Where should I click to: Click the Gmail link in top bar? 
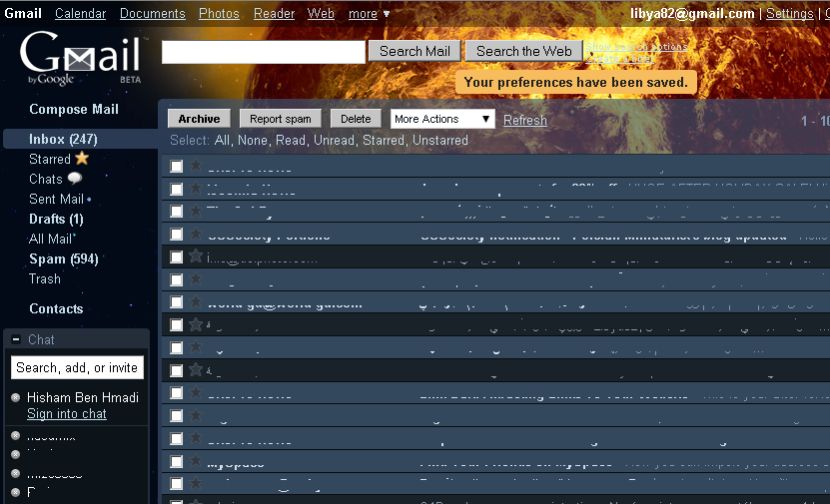23,13
